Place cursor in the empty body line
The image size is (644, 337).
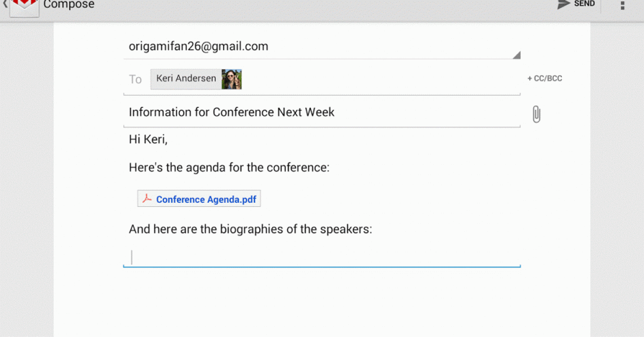322,257
